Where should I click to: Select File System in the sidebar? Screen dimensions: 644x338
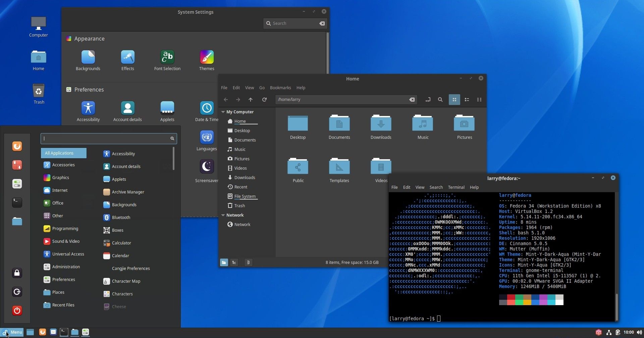pos(245,196)
